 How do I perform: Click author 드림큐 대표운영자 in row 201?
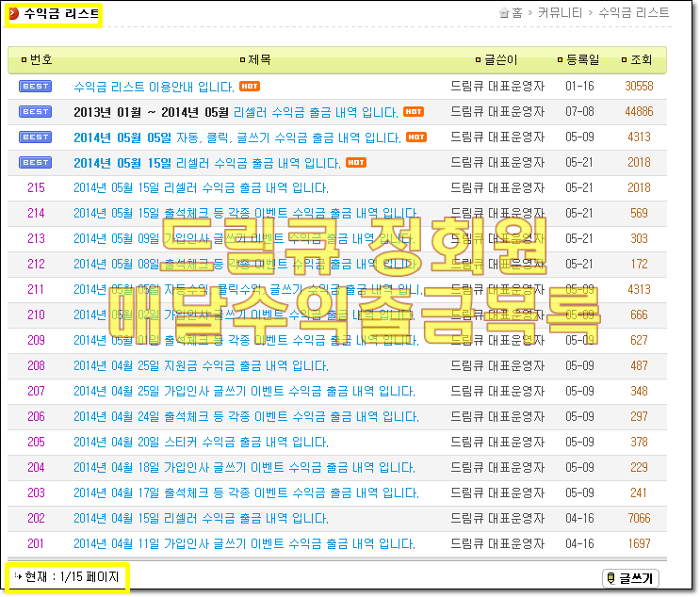tap(497, 544)
